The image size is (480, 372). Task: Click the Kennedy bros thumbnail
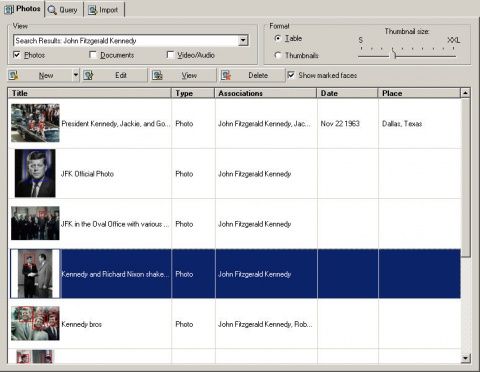[x=35, y=323]
